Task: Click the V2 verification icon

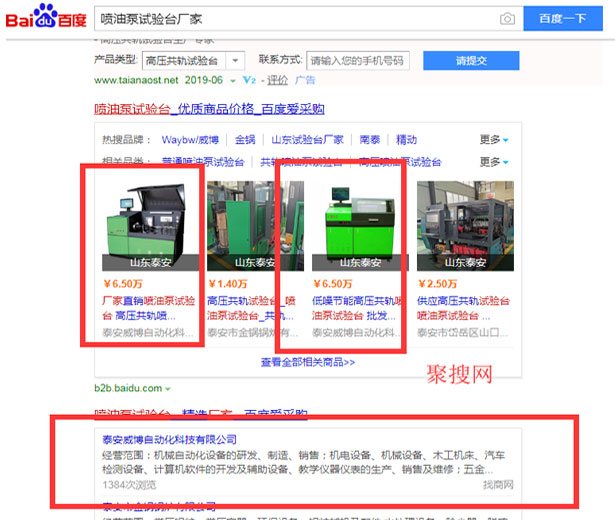Action: [249, 80]
